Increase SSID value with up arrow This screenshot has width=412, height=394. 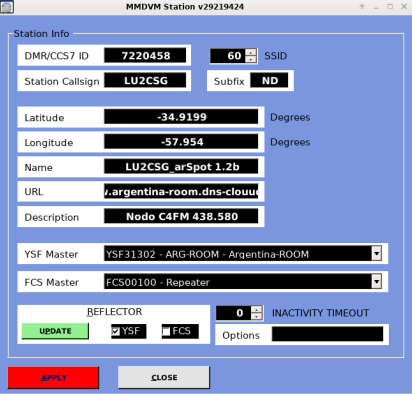[251, 52]
